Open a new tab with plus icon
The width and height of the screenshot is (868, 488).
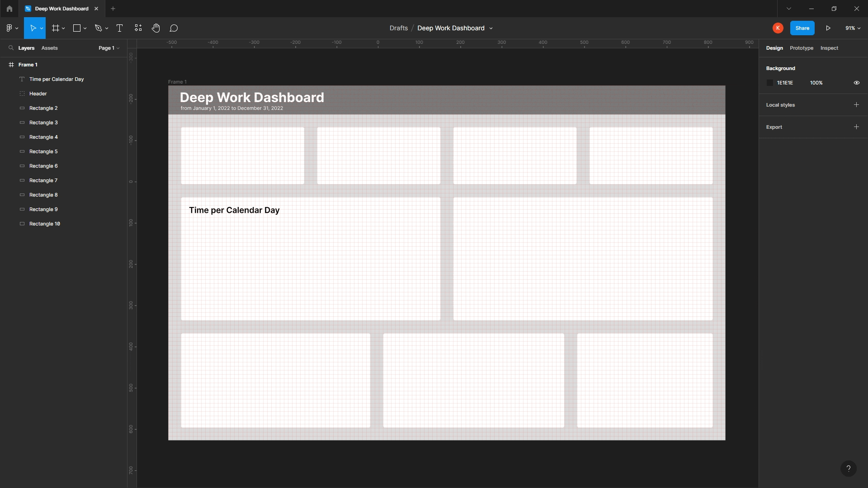113,9
